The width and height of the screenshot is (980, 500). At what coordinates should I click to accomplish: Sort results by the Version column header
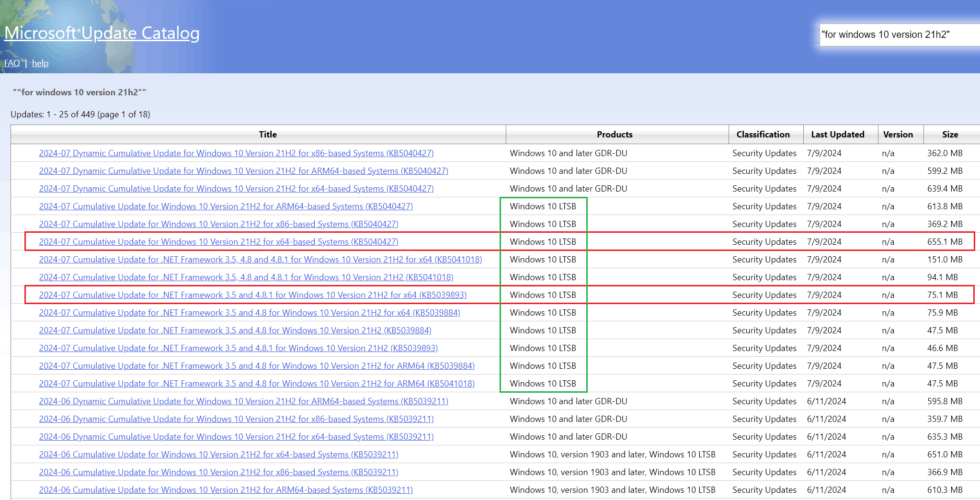[x=898, y=135]
